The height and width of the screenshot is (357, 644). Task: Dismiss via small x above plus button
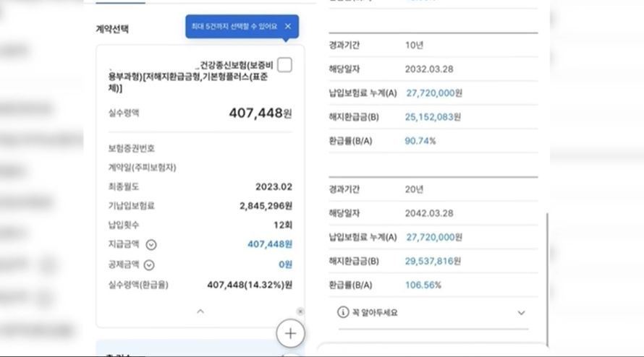click(x=300, y=311)
